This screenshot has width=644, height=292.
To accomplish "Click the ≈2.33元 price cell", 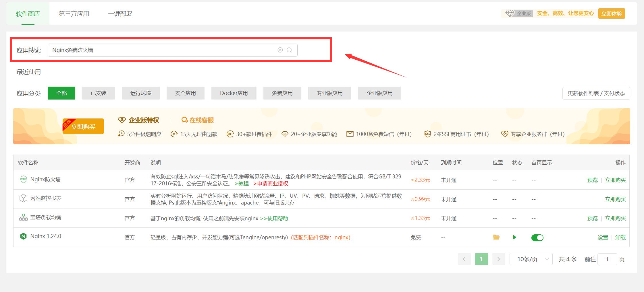I will 421,180.
